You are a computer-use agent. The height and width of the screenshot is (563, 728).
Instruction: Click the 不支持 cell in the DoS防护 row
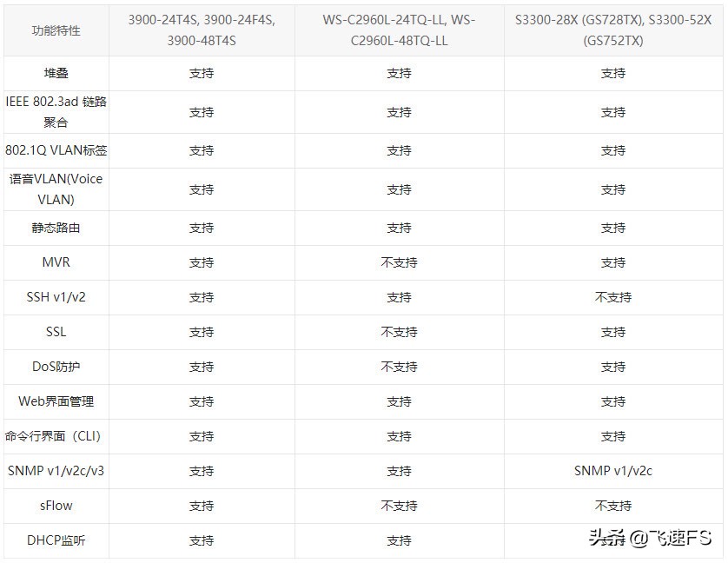click(x=399, y=367)
